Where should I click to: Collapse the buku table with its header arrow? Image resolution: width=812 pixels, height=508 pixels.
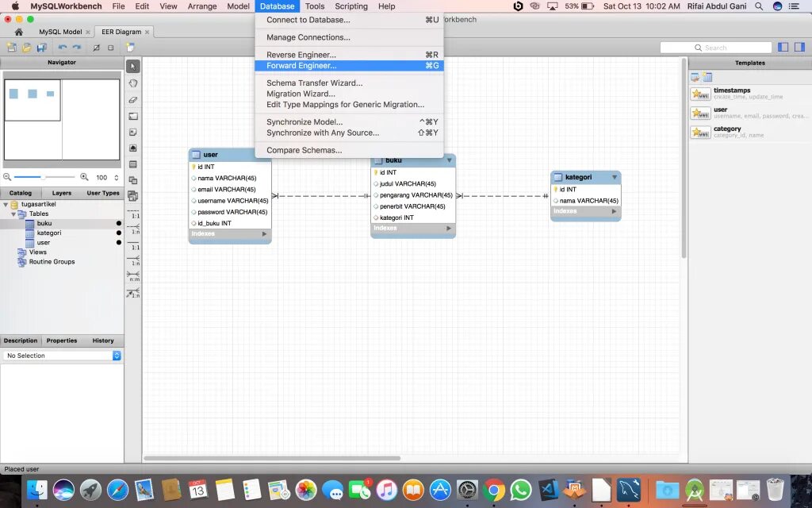(450, 160)
